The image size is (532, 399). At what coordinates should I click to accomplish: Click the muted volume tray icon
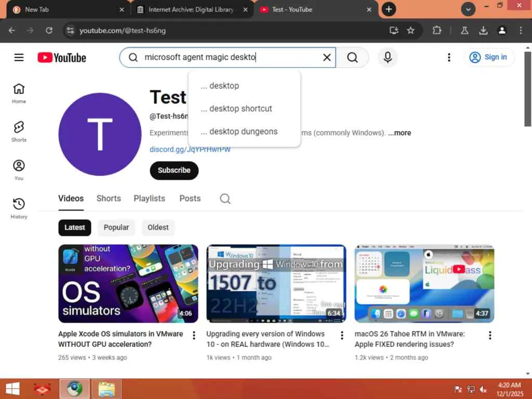(483, 389)
